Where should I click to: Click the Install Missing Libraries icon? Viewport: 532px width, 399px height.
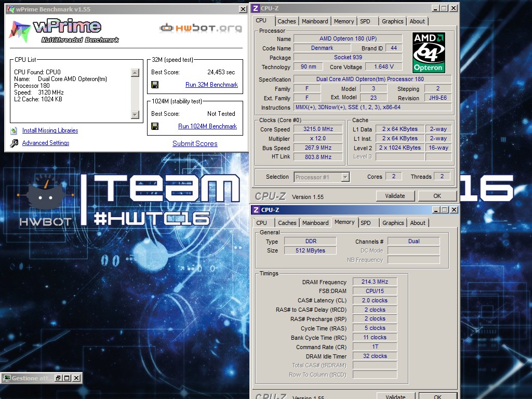tap(14, 130)
